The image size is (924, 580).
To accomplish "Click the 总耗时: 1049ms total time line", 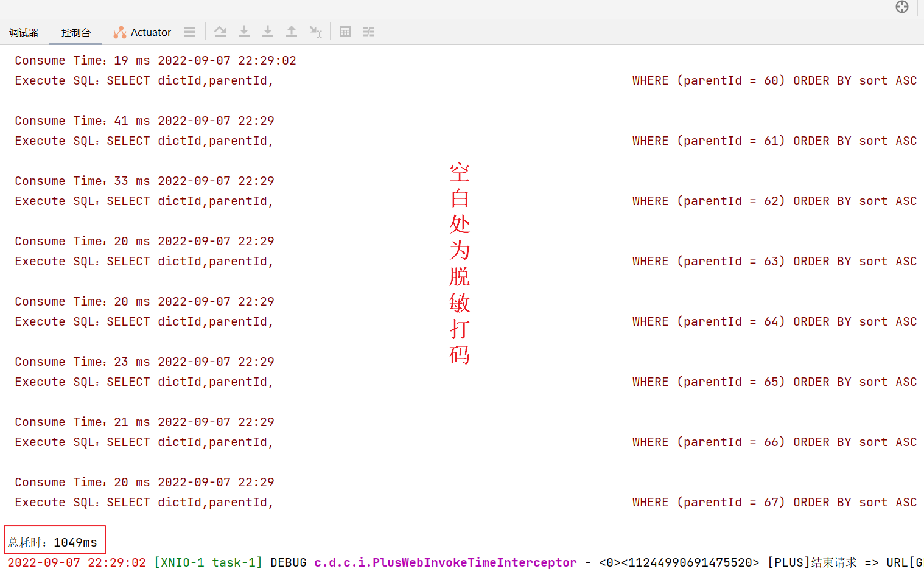I will pyautogui.click(x=53, y=542).
